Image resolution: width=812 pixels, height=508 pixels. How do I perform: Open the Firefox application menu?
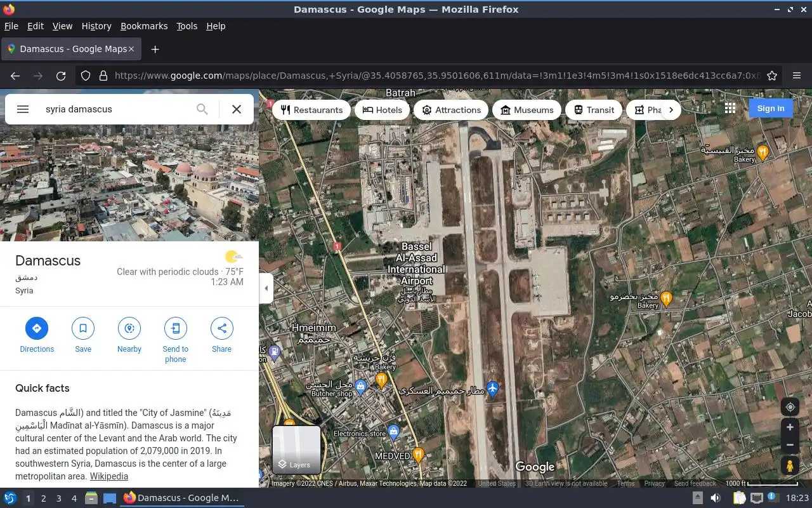pyautogui.click(x=797, y=76)
